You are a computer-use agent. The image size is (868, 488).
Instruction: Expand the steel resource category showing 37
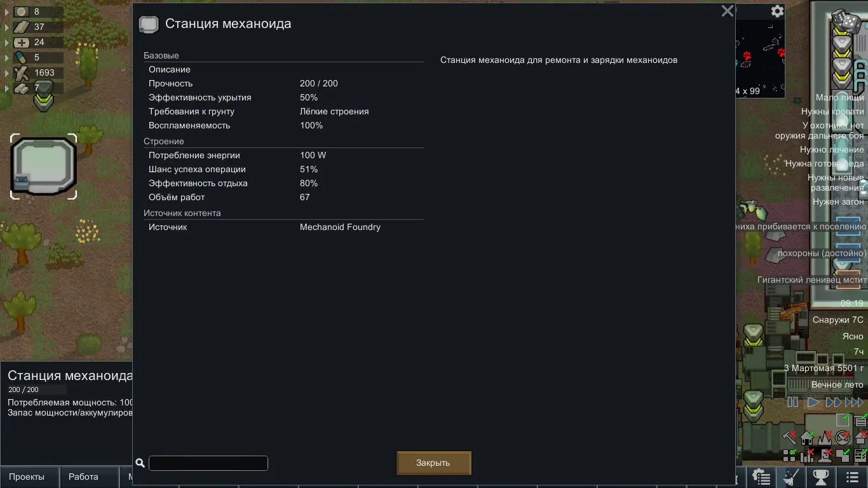coord(8,27)
